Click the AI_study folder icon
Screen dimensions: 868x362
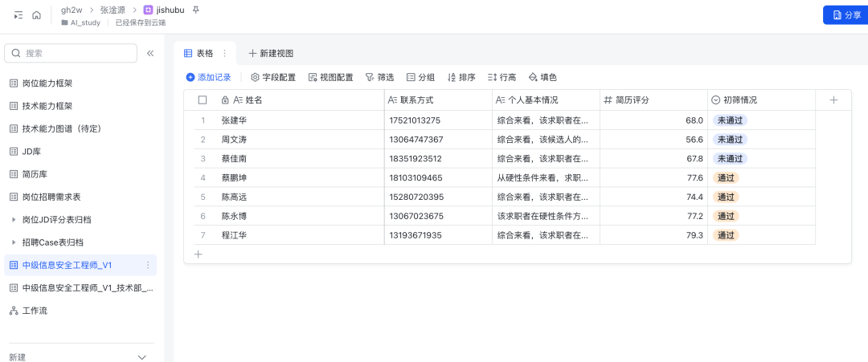point(65,22)
